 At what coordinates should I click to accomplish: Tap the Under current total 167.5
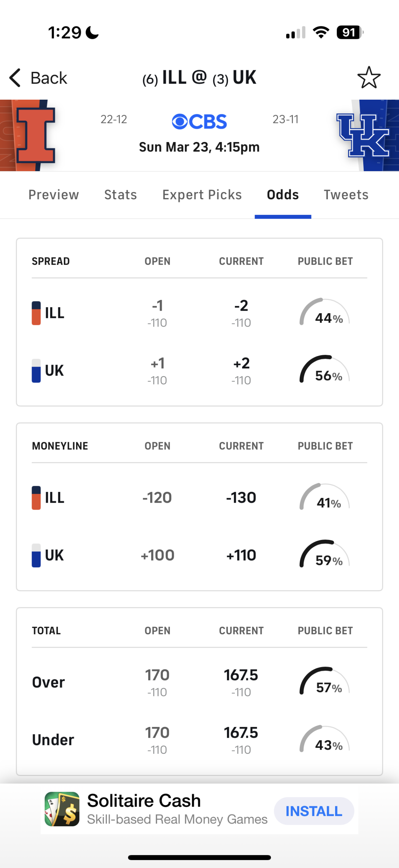coord(241,733)
